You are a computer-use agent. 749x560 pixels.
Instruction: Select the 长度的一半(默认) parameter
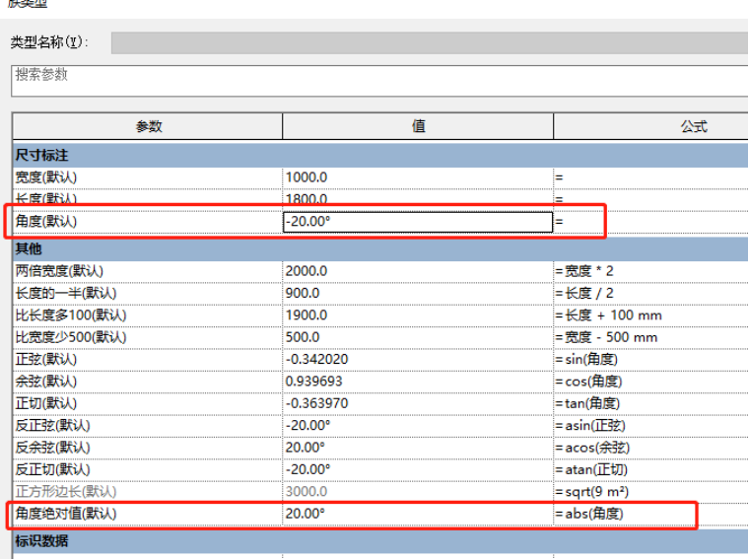click(66, 294)
